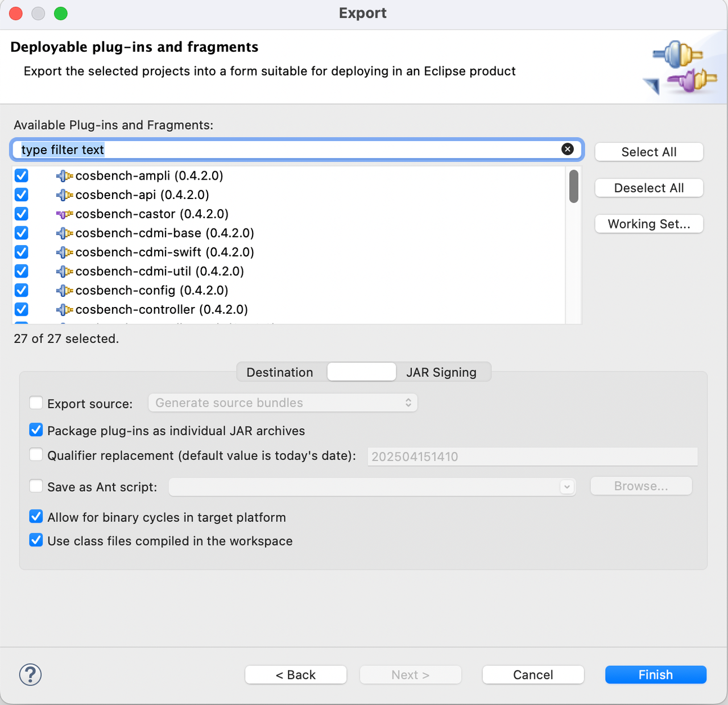This screenshot has height=705, width=728.
Task: Click the cosbench-cdmi-swift plug-in icon
Action: coord(64,252)
